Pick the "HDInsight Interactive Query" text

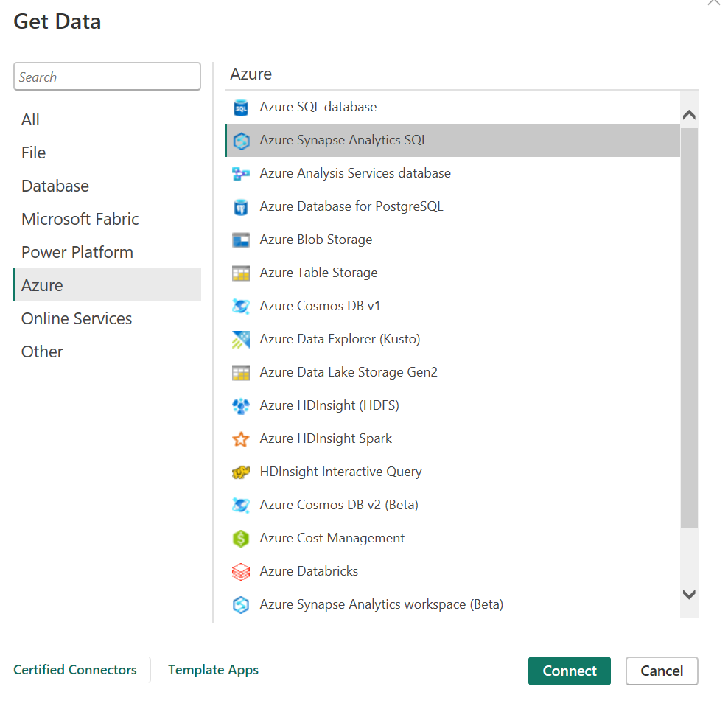pyautogui.click(x=340, y=472)
